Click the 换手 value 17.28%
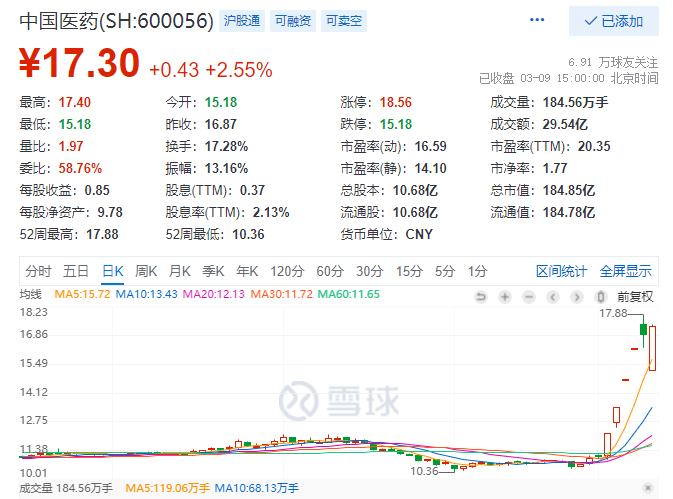 (227, 146)
